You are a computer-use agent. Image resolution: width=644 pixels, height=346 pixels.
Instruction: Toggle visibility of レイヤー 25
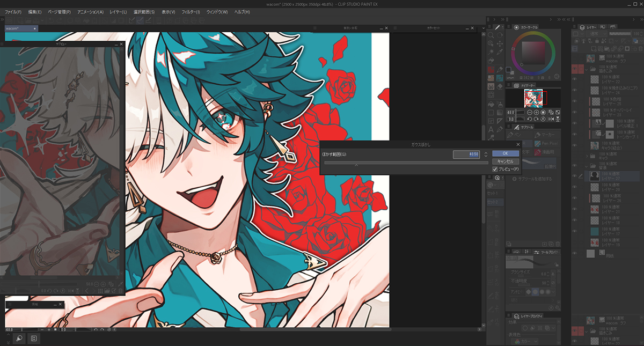(574, 101)
